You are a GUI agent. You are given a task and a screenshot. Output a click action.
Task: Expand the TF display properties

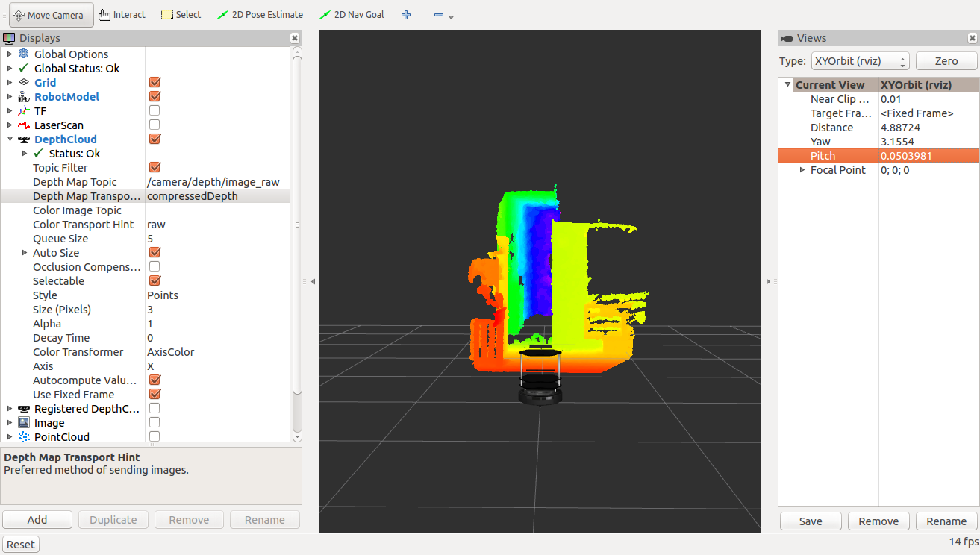pyautogui.click(x=9, y=110)
